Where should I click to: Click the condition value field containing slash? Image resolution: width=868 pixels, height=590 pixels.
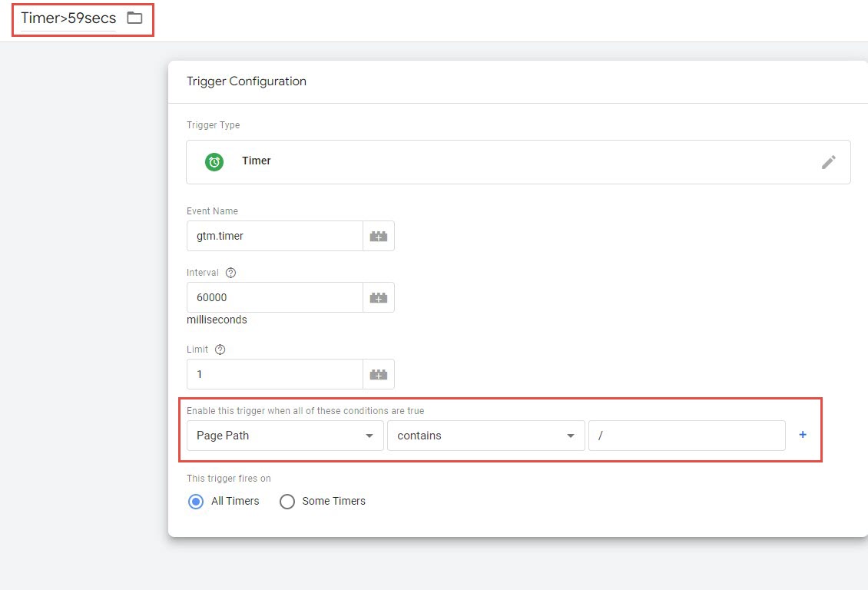(x=687, y=436)
